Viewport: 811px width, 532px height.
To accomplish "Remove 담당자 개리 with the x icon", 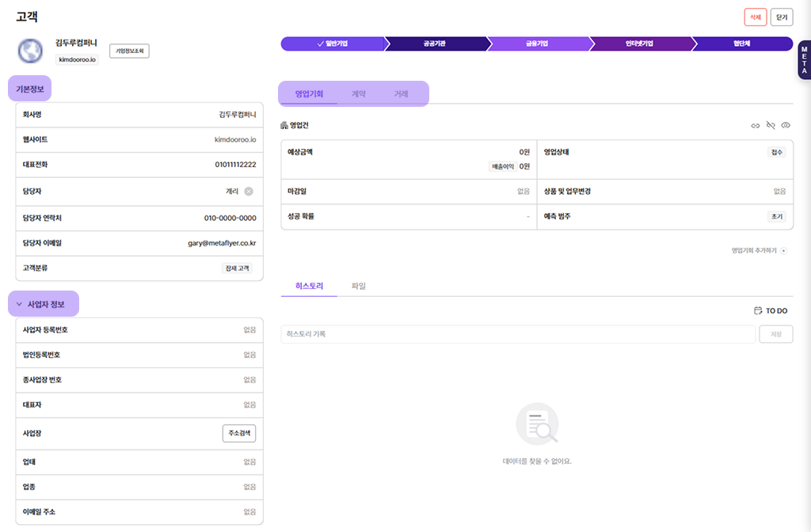I will (249, 191).
